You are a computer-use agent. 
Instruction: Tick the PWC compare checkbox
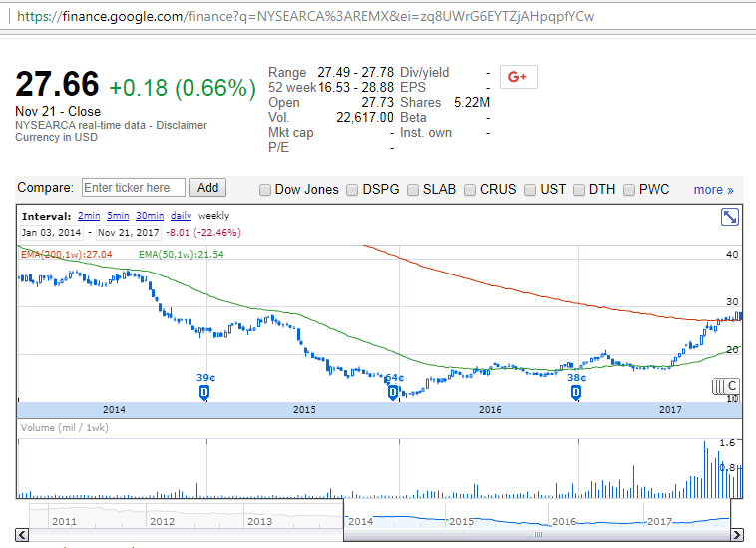tap(629, 190)
